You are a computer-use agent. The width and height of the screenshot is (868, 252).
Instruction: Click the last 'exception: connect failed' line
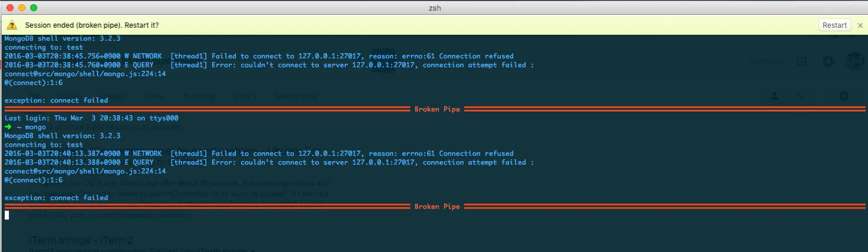56,198
